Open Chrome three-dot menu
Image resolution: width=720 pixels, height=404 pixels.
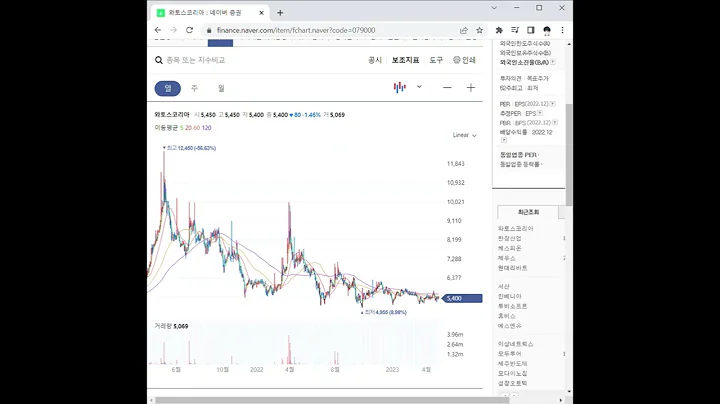pos(562,30)
